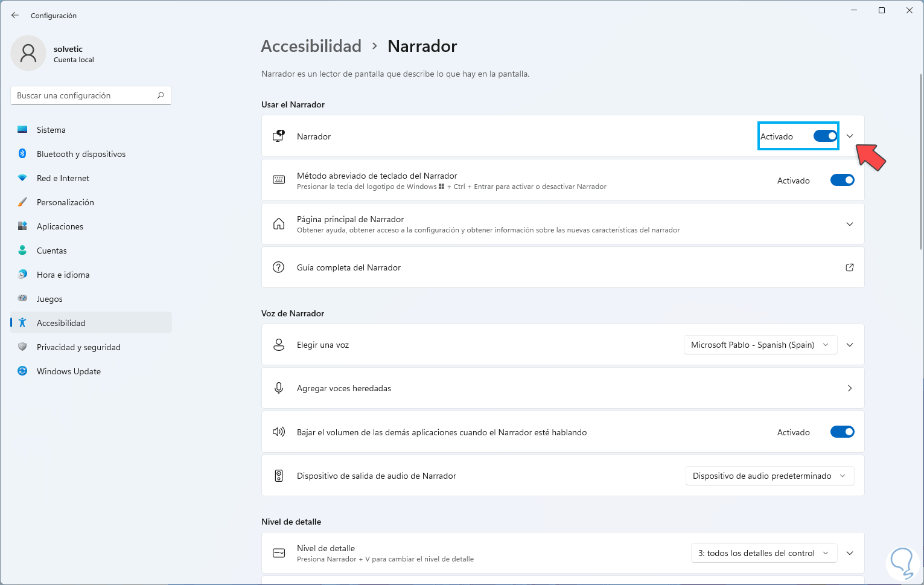Click the search magnifier icon
The width and height of the screenshot is (924, 585).
(x=161, y=95)
